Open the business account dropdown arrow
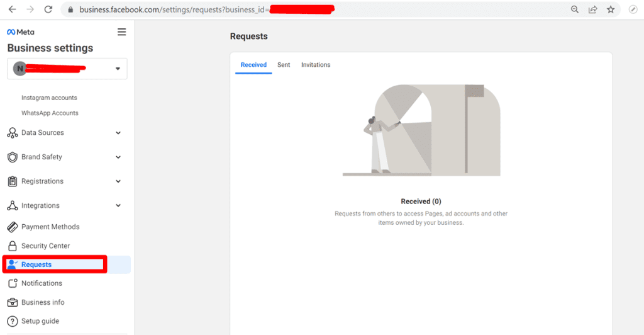 point(118,69)
